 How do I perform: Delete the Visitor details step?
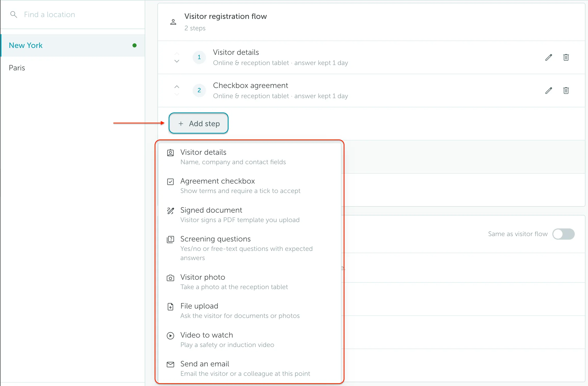tap(566, 57)
